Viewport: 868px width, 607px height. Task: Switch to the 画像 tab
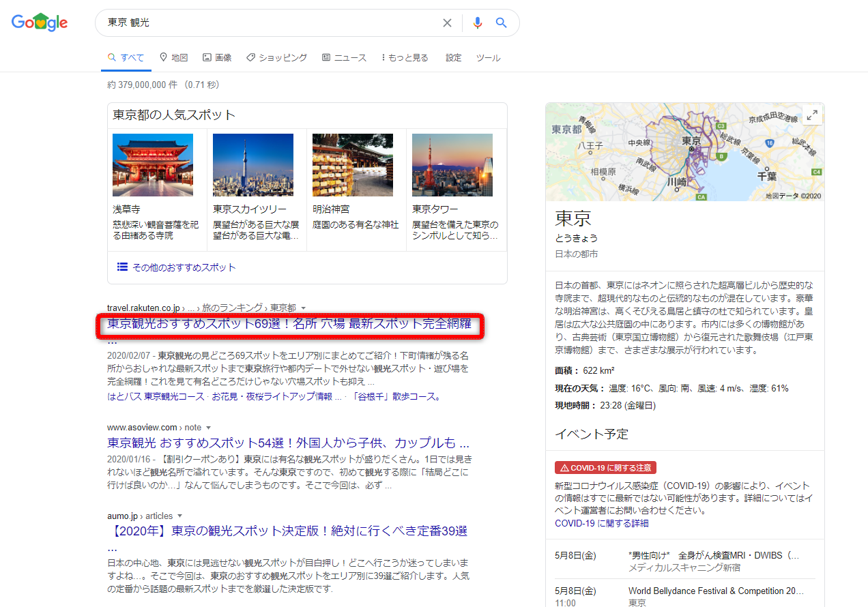[217, 58]
